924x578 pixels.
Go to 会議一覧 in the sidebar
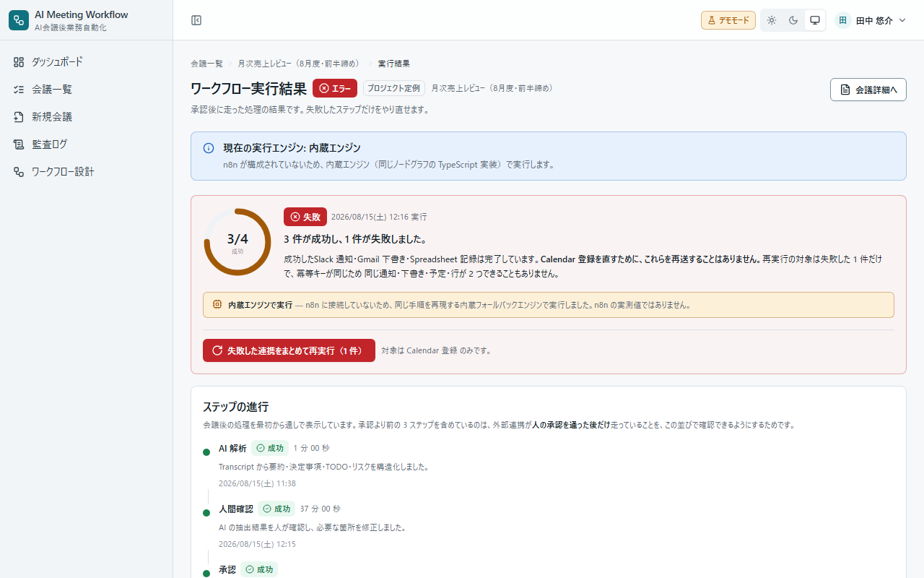click(x=87, y=90)
